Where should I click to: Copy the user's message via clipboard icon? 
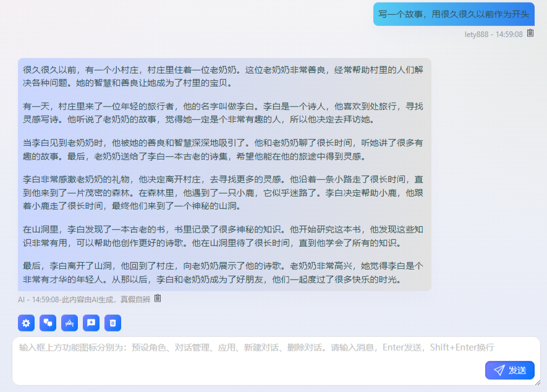(x=530, y=33)
